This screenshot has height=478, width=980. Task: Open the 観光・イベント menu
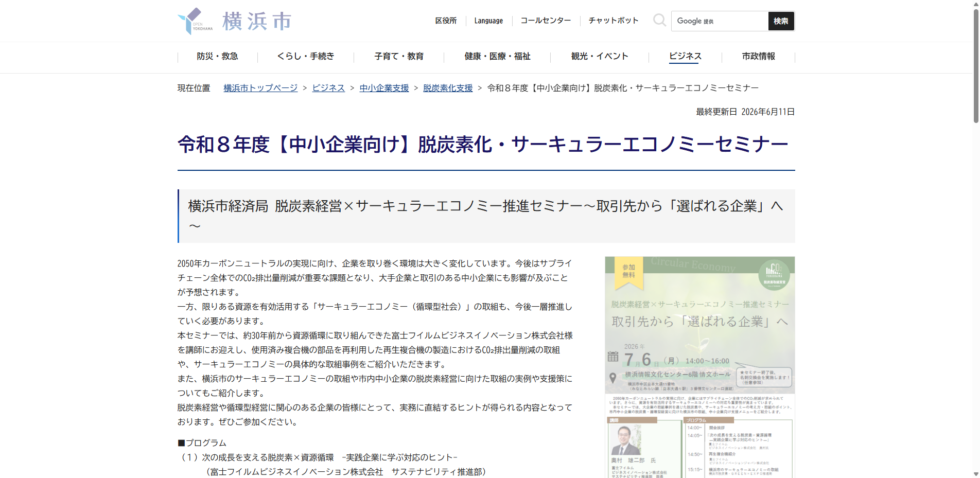600,56
